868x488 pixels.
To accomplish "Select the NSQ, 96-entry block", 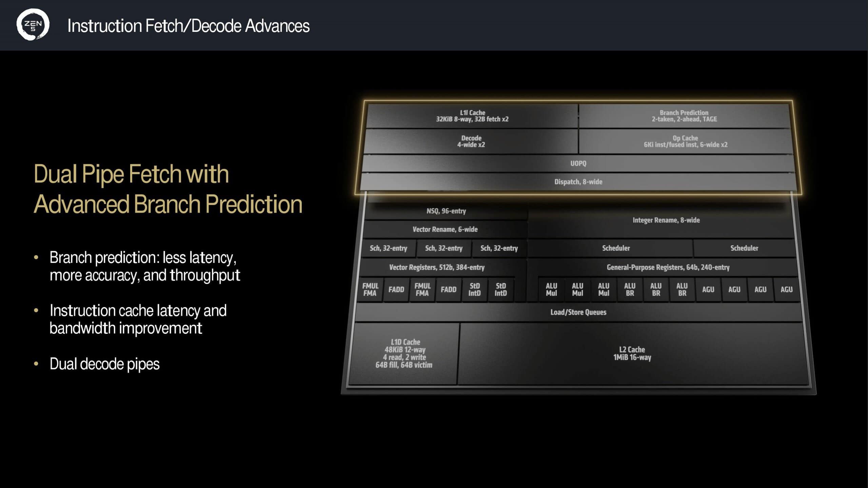I will pyautogui.click(x=446, y=211).
